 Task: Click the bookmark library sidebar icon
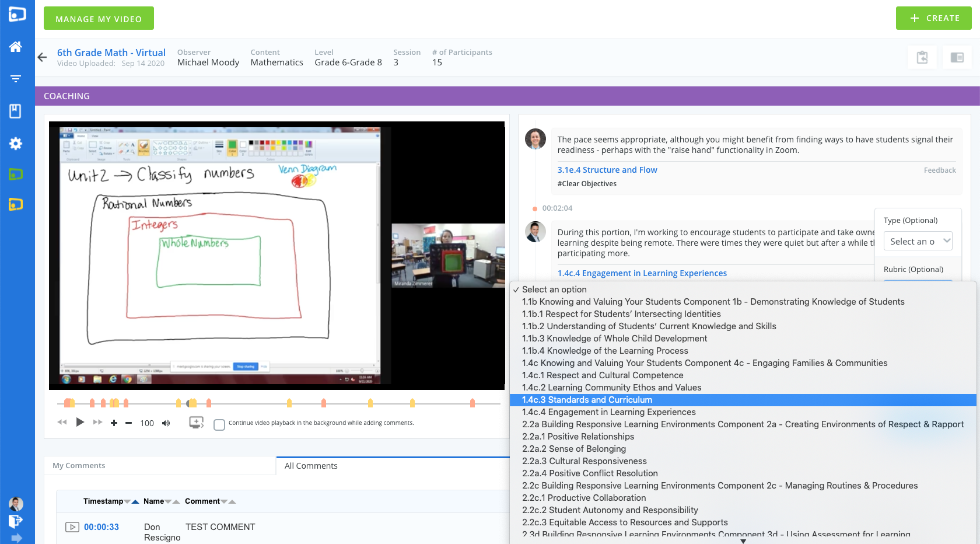[16, 111]
